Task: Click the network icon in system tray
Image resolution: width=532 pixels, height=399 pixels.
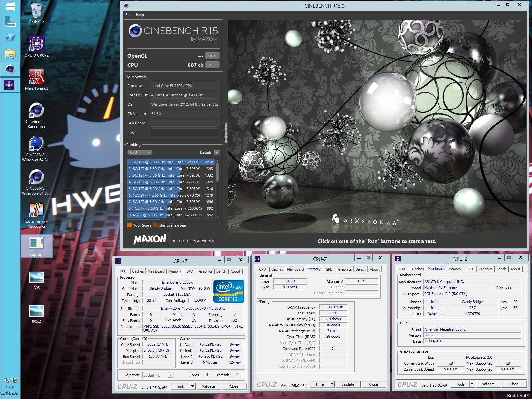Action: coord(14,380)
